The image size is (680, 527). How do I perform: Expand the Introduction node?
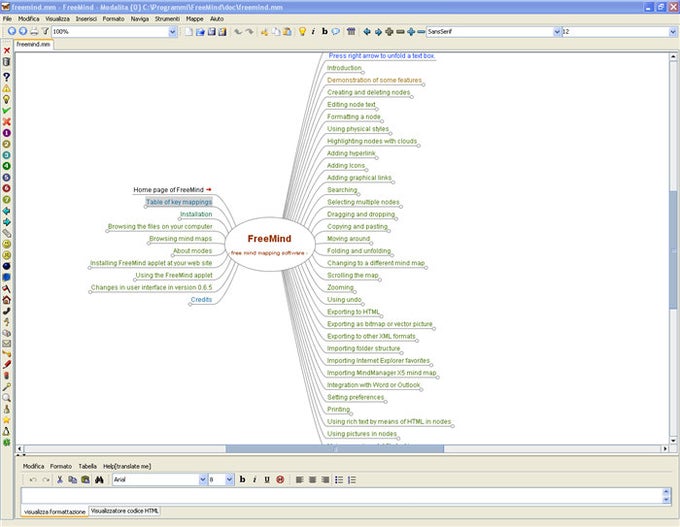point(363,72)
